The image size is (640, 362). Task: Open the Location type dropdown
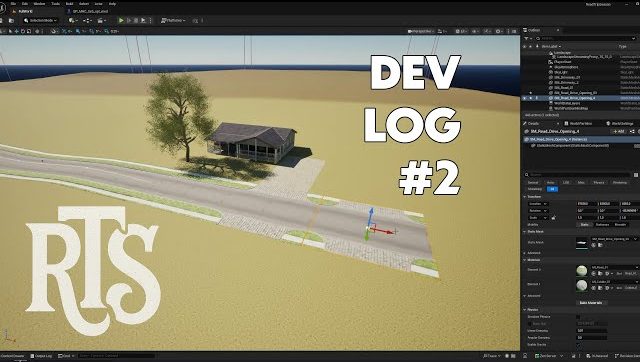pyautogui.click(x=538, y=204)
